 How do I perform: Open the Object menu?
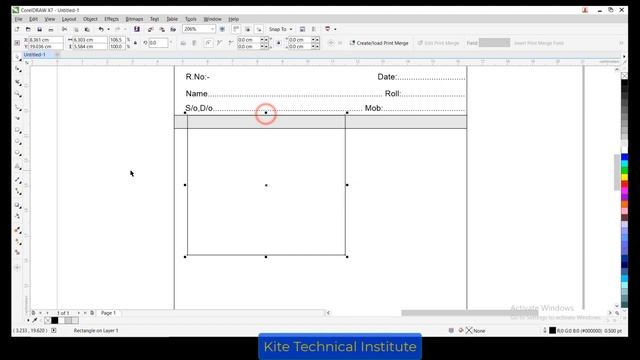[x=90, y=19]
